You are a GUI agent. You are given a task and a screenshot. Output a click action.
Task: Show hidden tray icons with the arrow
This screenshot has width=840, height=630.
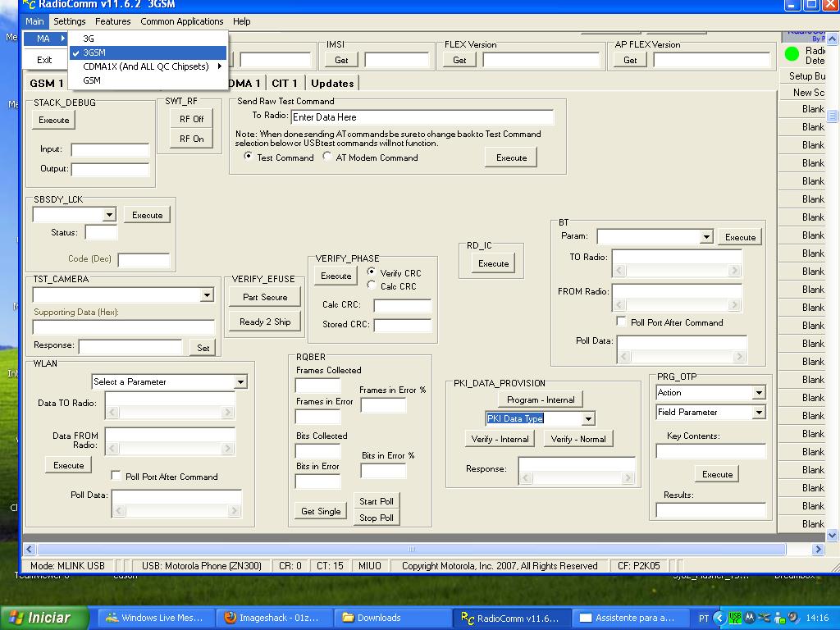pyautogui.click(x=719, y=619)
